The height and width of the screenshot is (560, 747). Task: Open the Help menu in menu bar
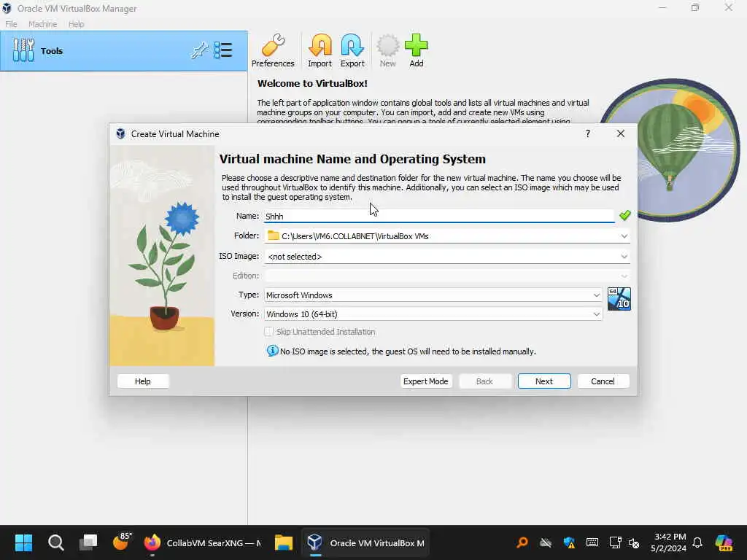point(76,24)
